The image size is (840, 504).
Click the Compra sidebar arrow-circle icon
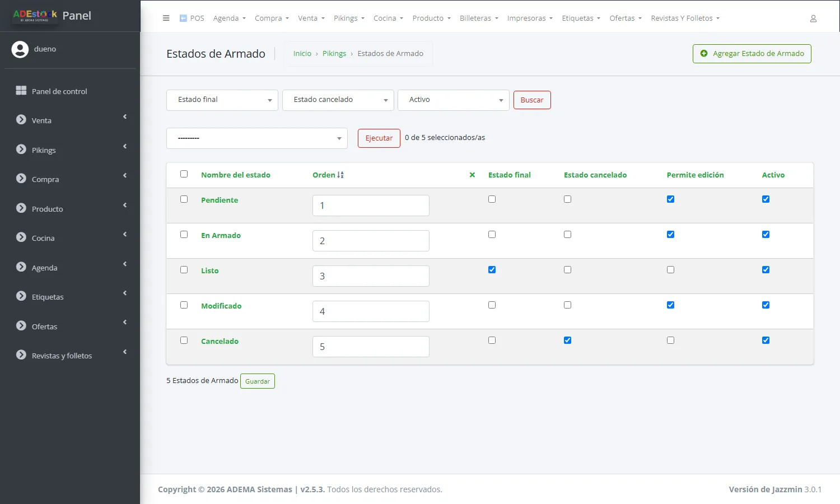(21, 179)
